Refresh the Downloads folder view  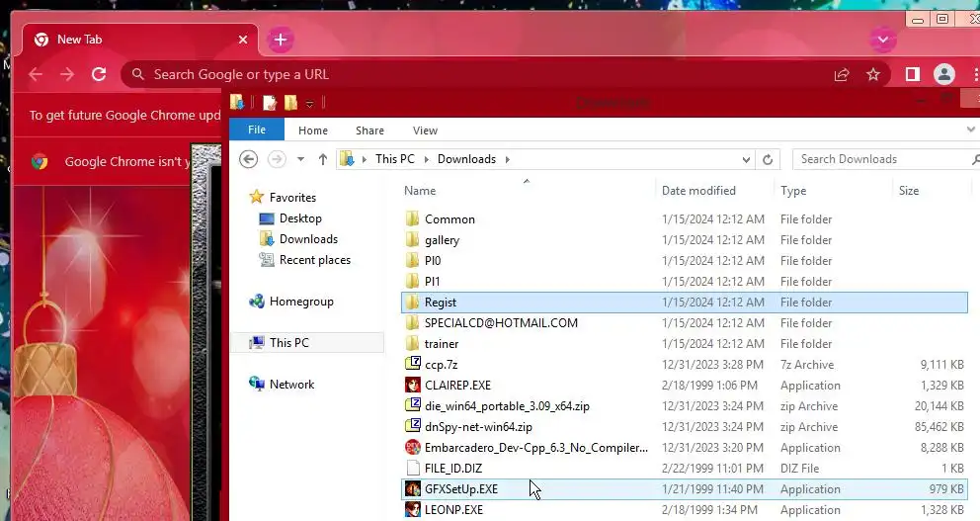tap(768, 159)
